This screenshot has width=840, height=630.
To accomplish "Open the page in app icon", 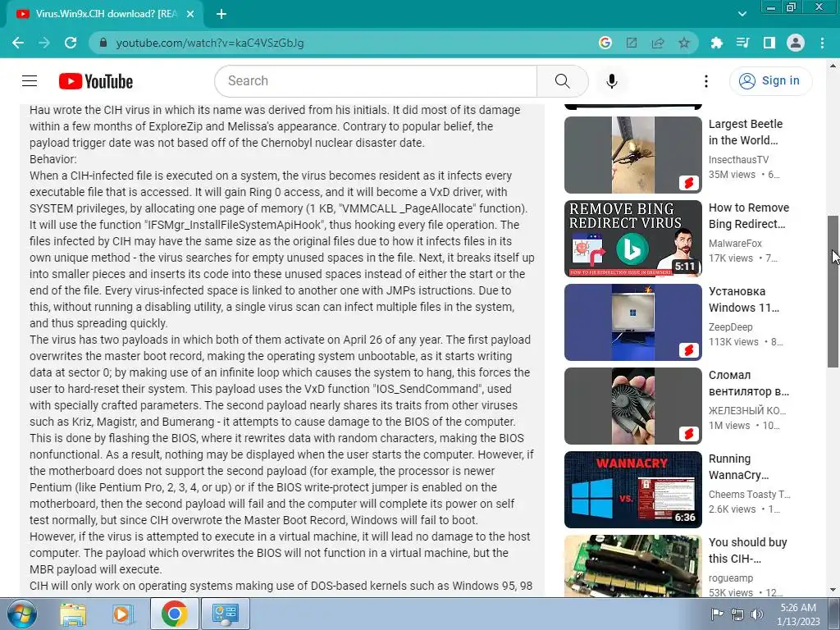I will pyautogui.click(x=632, y=43).
